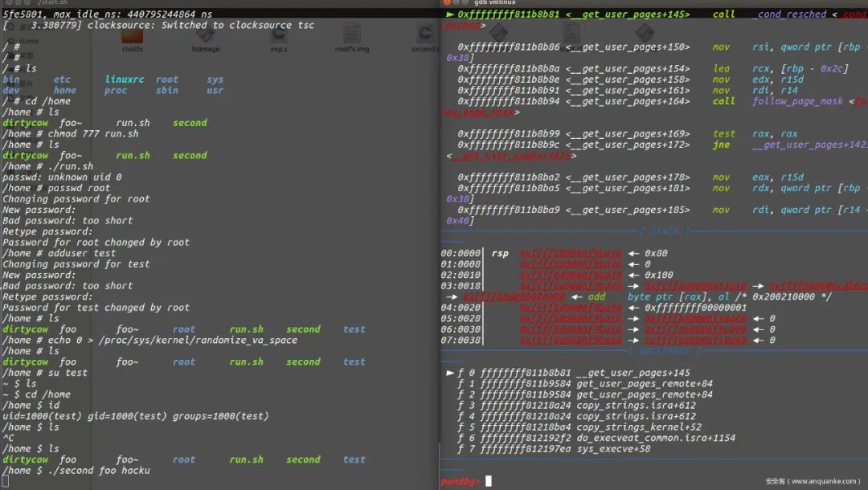Click the gdb vmlinux window title
Image resolution: width=868 pixels, height=490 pixels.
[x=495, y=2]
